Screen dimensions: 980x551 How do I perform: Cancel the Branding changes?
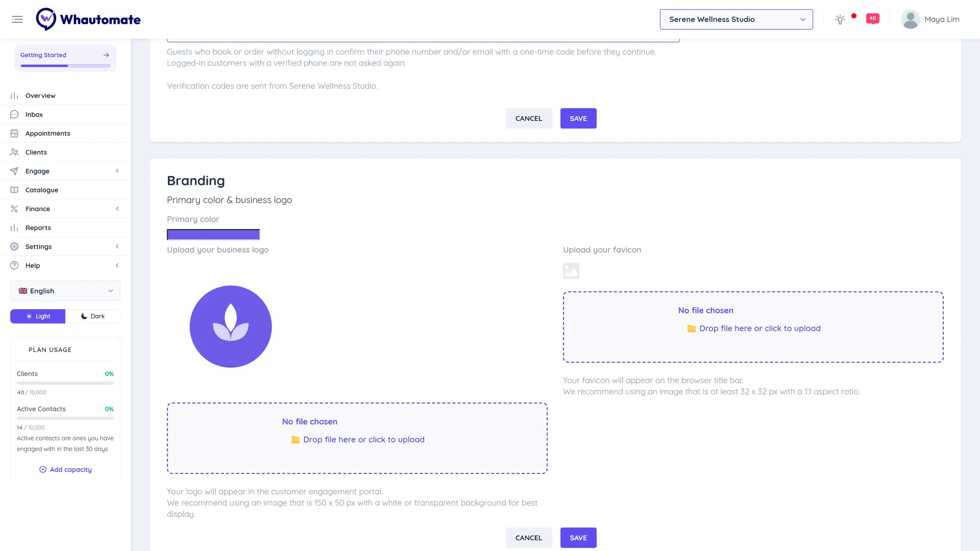pos(529,538)
